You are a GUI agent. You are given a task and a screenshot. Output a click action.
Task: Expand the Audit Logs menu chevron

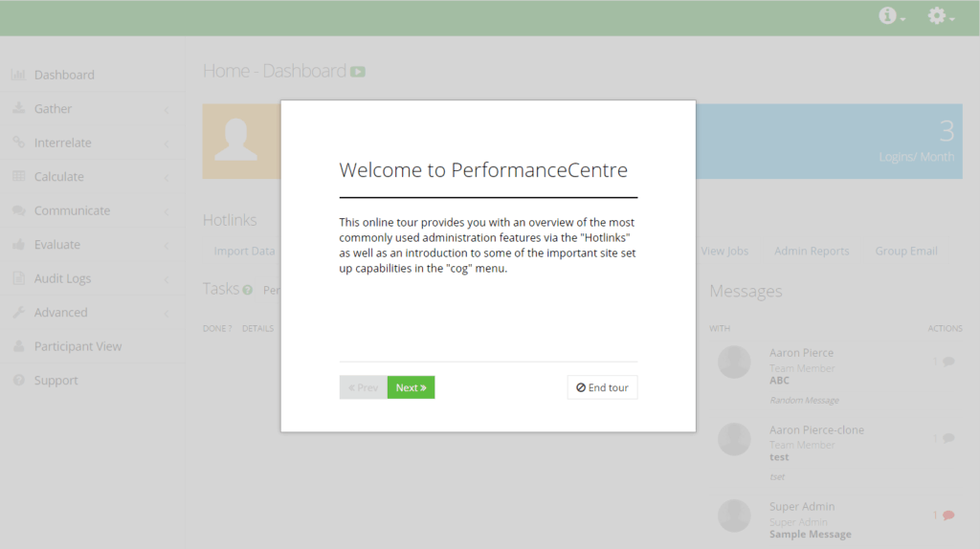167,279
